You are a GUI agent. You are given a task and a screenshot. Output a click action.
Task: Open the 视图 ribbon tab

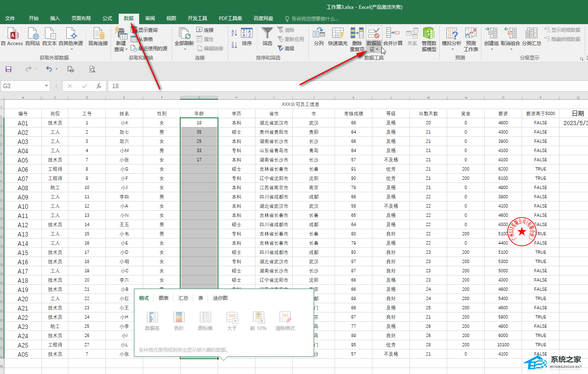click(171, 18)
